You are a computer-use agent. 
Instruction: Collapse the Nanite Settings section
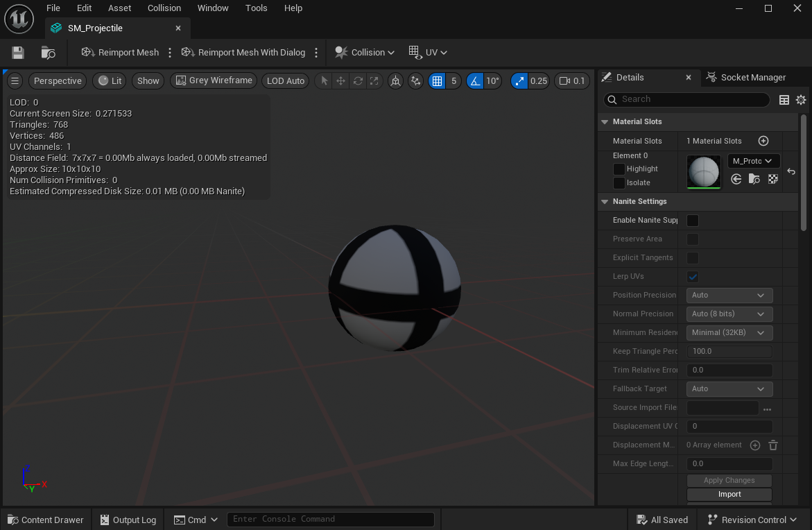coord(605,202)
